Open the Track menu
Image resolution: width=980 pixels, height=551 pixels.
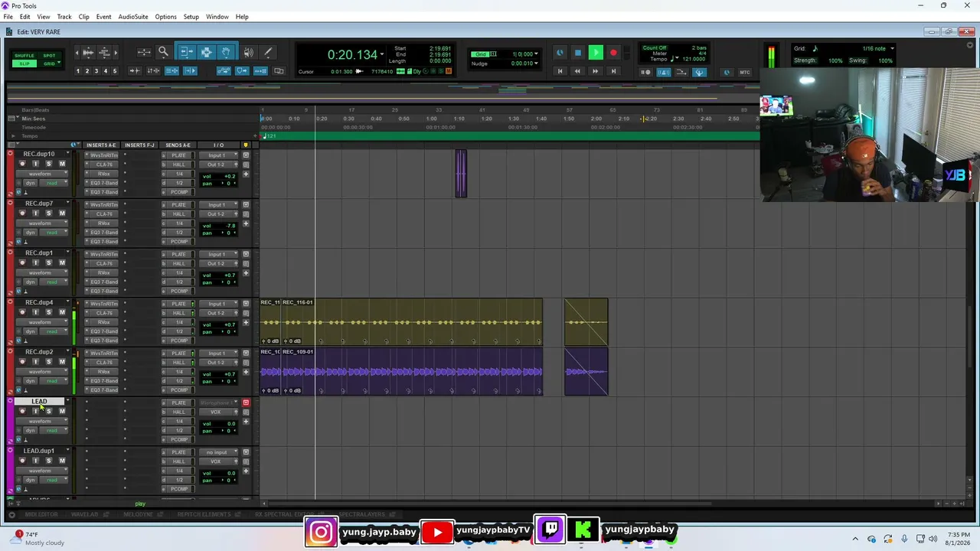click(x=64, y=17)
